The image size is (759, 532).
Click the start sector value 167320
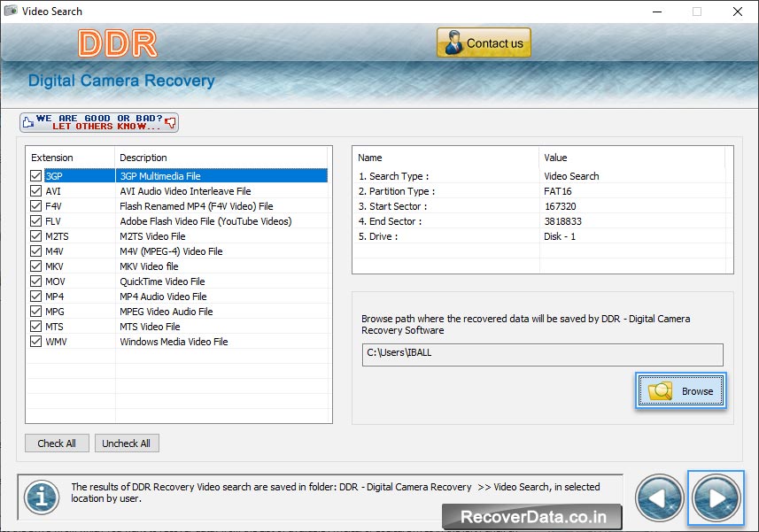tap(560, 206)
